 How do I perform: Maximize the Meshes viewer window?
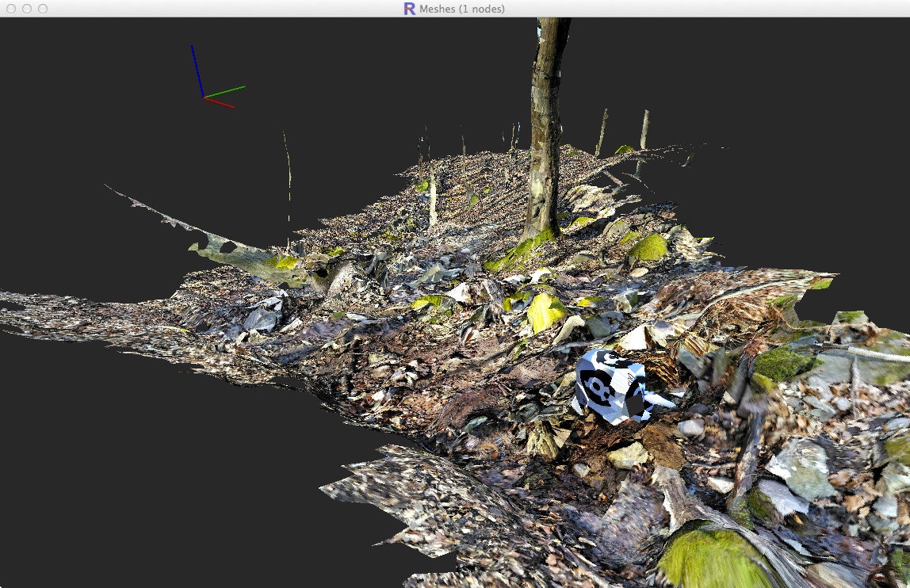(x=43, y=9)
